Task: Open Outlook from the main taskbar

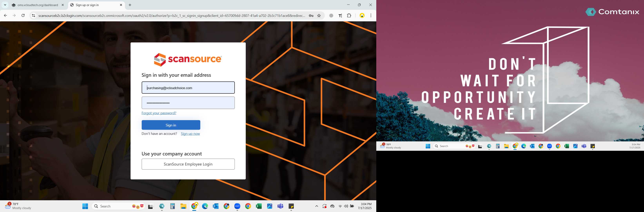Action: 216,206
